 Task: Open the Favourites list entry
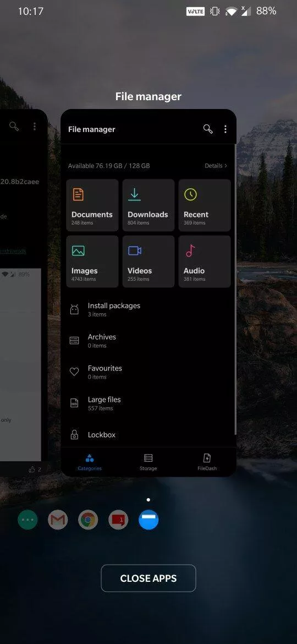[148, 372]
